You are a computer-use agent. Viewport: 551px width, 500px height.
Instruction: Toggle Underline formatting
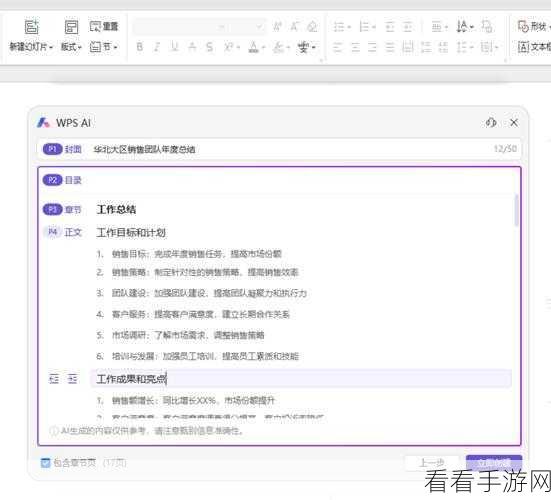pyautogui.click(x=175, y=47)
